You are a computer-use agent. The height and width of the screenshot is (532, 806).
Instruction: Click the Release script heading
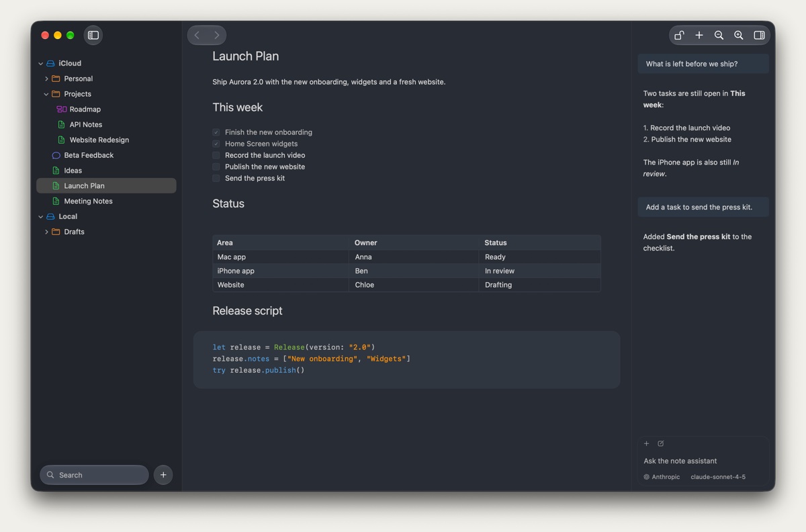tap(247, 311)
